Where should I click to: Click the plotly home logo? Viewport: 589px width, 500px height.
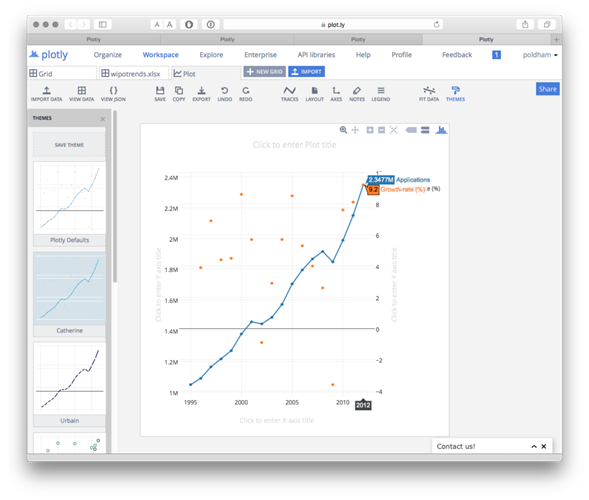coord(49,55)
